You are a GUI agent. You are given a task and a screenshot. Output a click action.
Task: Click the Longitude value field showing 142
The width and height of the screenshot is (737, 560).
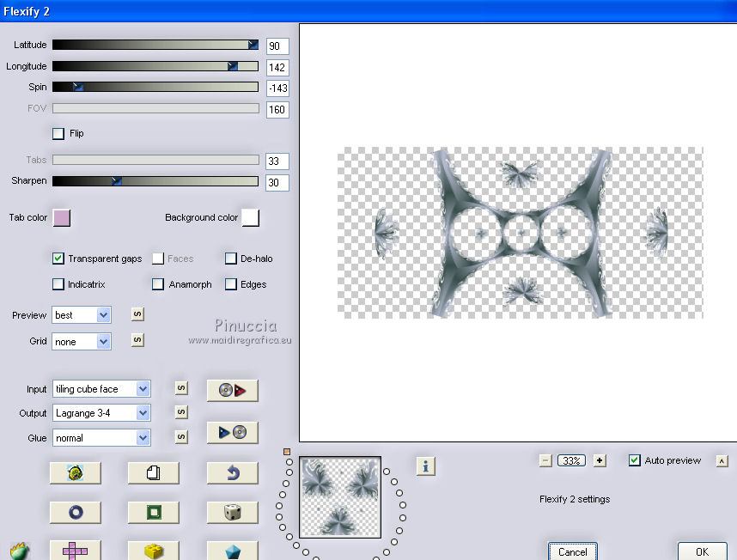click(277, 68)
